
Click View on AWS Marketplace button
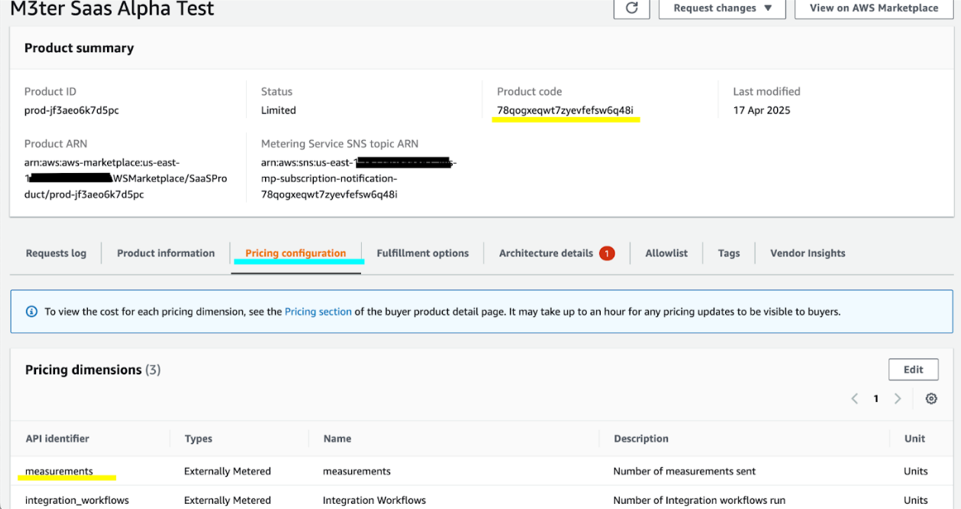[x=873, y=8]
